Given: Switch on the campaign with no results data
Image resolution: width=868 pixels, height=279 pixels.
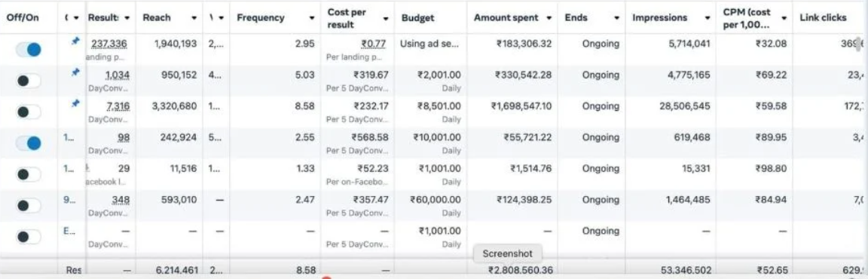Looking at the screenshot, I should point(28,237).
